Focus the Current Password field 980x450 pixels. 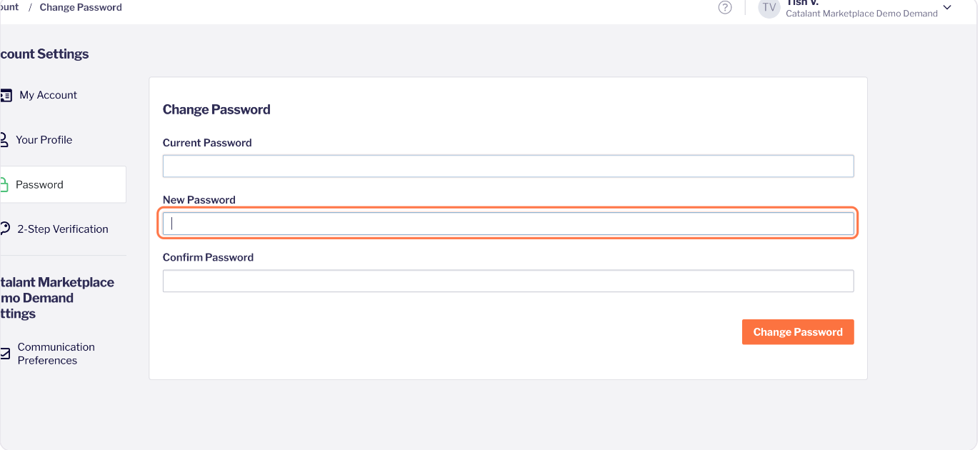tap(508, 166)
